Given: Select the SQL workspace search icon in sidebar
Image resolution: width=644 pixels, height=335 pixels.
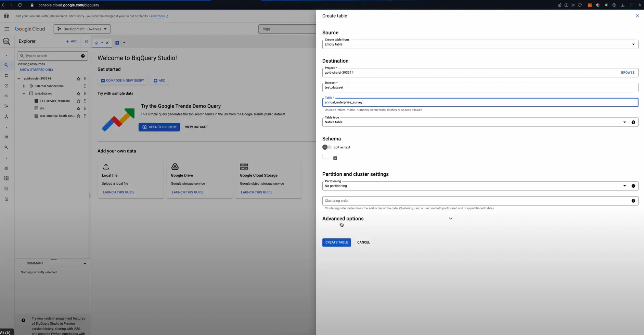Looking at the screenshot, I should coord(6,65).
